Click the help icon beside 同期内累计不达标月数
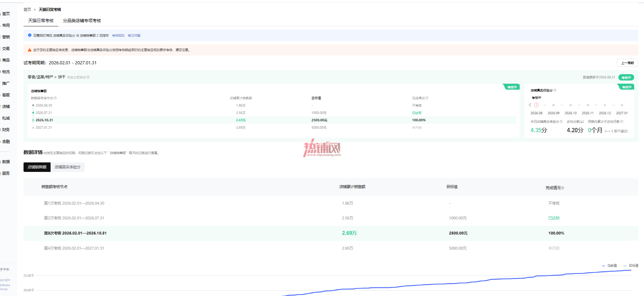The image size is (644, 296). (x=622, y=122)
